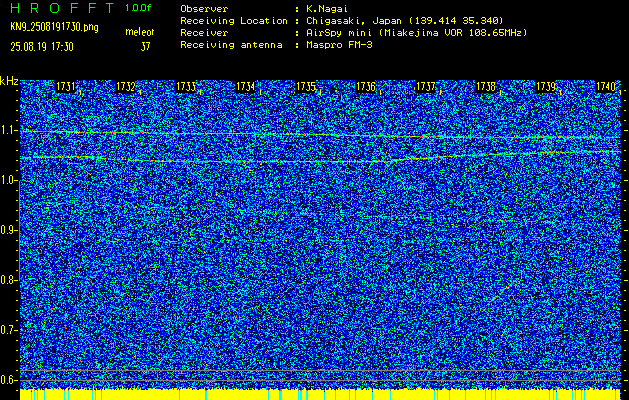Click the HROFFT title text

point(62,8)
